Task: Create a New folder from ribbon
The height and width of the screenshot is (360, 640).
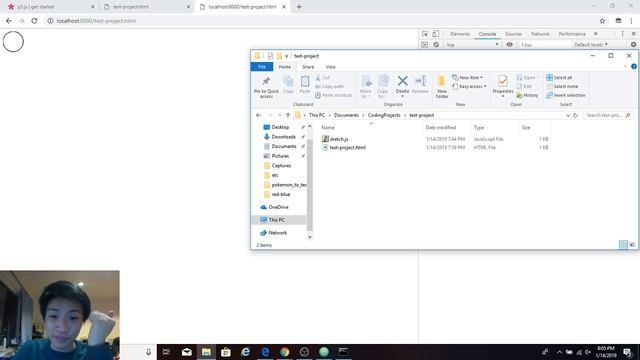Action: pos(442,87)
